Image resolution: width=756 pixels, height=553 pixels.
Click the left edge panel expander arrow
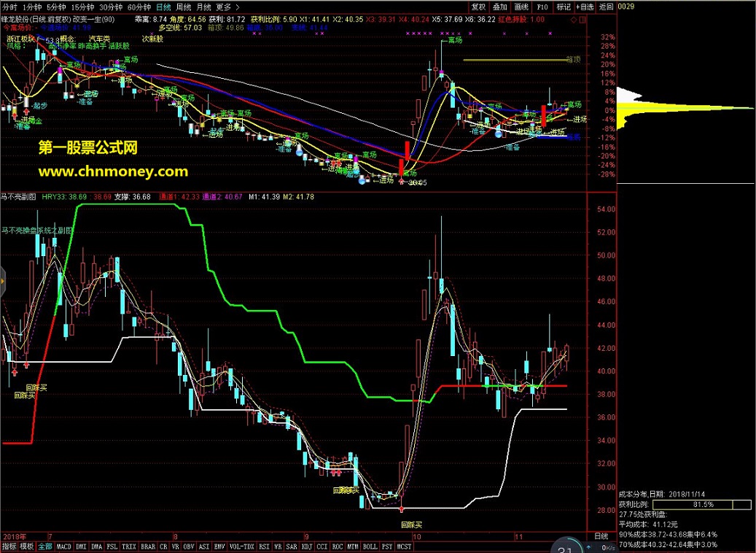2,281
